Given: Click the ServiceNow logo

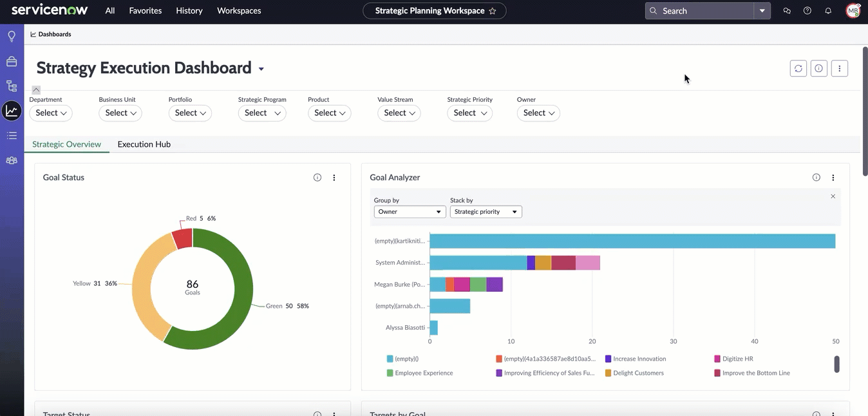Looking at the screenshot, I should coord(50,10).
